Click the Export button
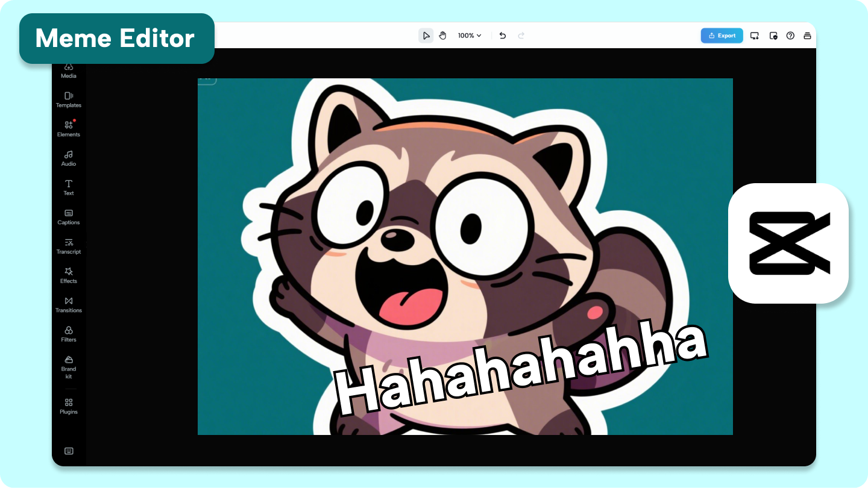This screenshot has height=488, width=868. (x=722, y=36)
